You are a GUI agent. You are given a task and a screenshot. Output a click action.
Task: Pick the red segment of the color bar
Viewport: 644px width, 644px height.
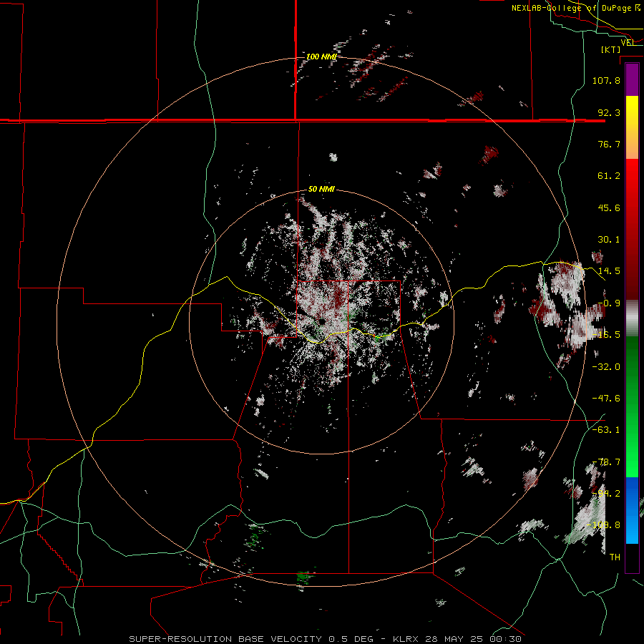(x=632, y=229)
